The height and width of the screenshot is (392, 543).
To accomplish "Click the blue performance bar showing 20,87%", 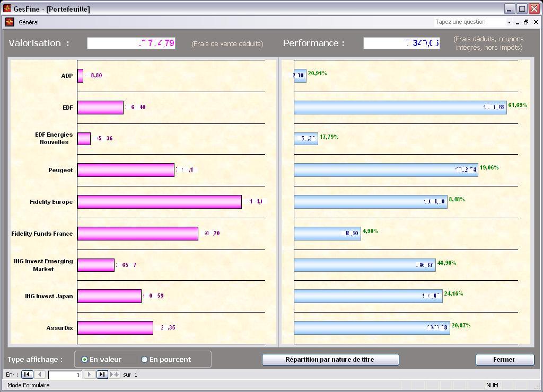I will click(372, 328).
